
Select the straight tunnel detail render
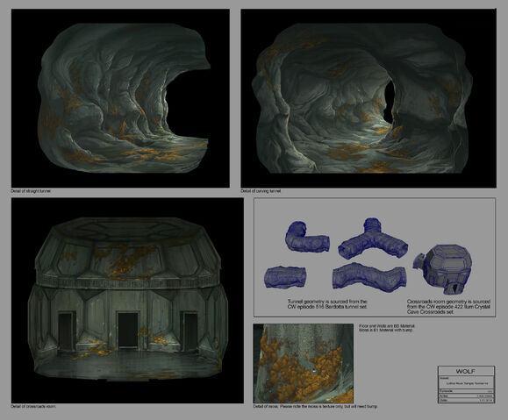click(120, 98)
